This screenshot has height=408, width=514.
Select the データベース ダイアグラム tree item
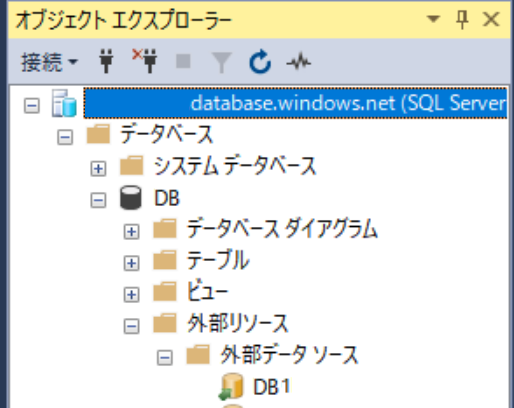[x=282, y=229]
